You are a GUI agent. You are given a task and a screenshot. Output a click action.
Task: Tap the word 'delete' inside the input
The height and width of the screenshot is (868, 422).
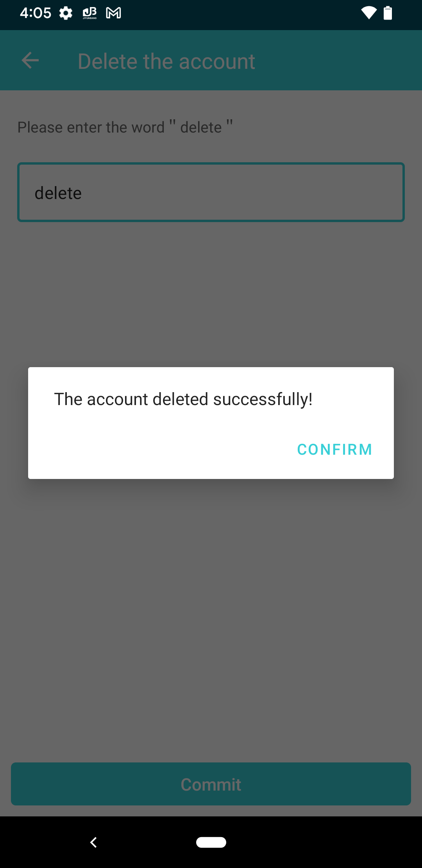click(x=58, y=193)
